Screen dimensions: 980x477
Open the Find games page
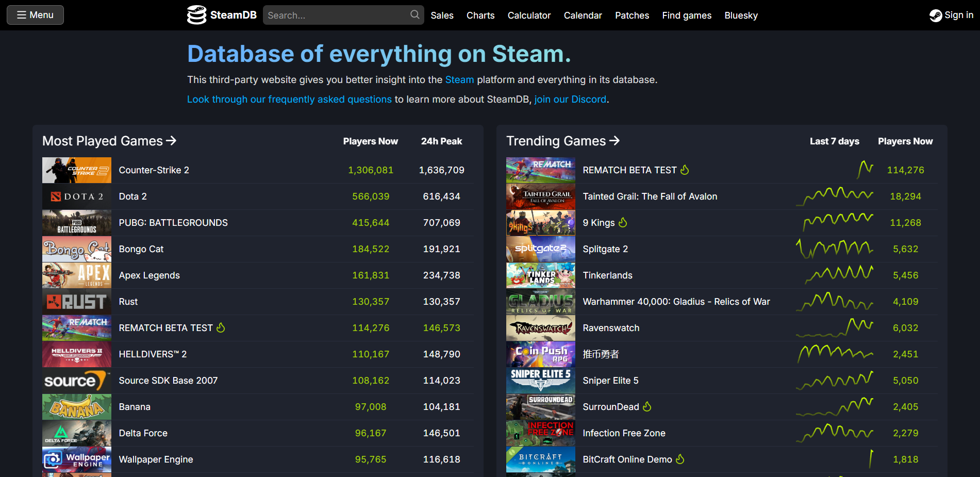tap(687, 15)
